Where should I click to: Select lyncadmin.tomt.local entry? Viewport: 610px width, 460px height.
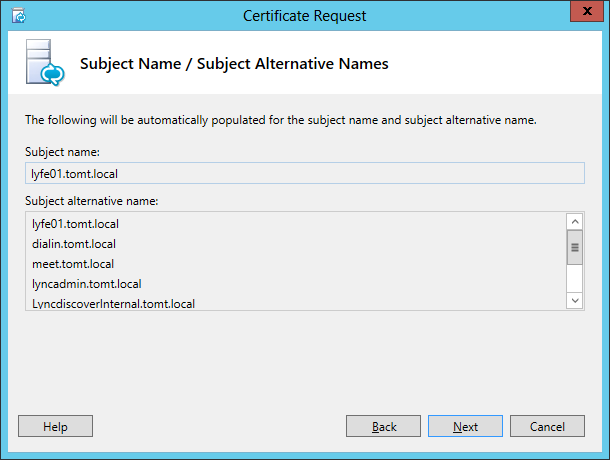86,284
